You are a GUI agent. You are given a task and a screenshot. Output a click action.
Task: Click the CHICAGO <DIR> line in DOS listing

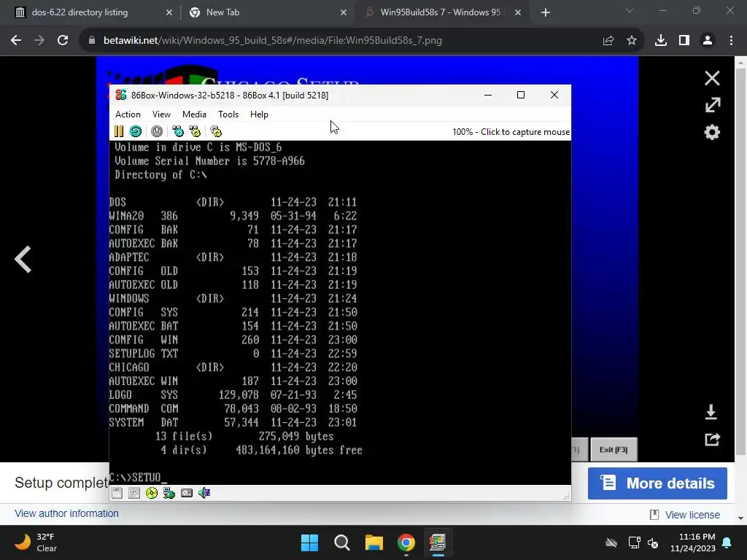(233, 367)
